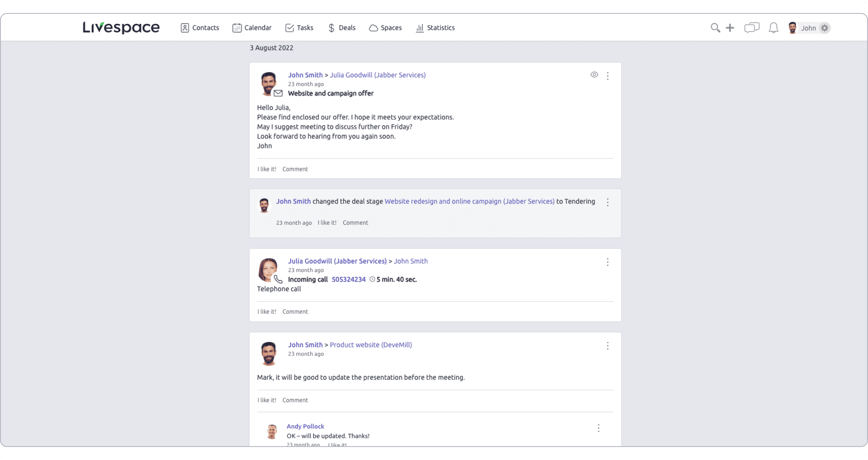Click Julia Goodwill's avatar photo
Image resolution: width=868 pixels, height=460 pixels.
268,270
